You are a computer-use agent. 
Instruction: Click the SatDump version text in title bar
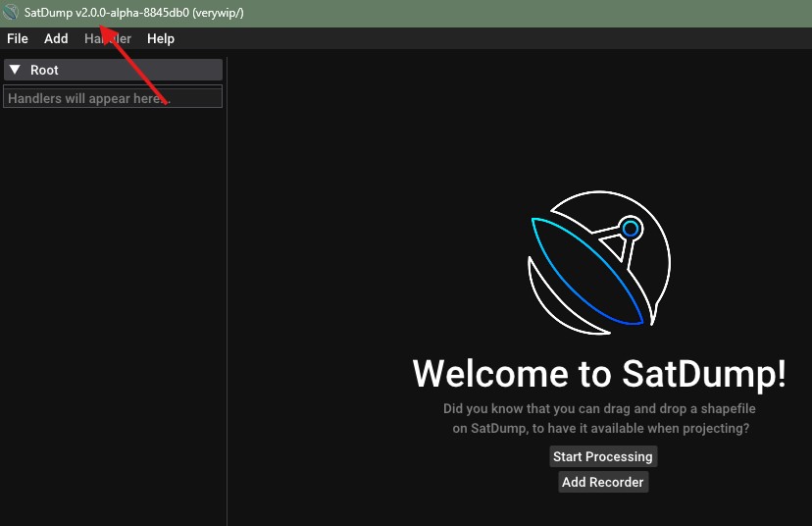[x=133, y=13]
